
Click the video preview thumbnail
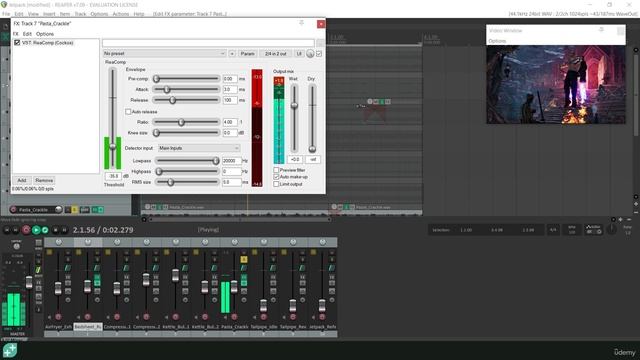[x=556, y=84]
